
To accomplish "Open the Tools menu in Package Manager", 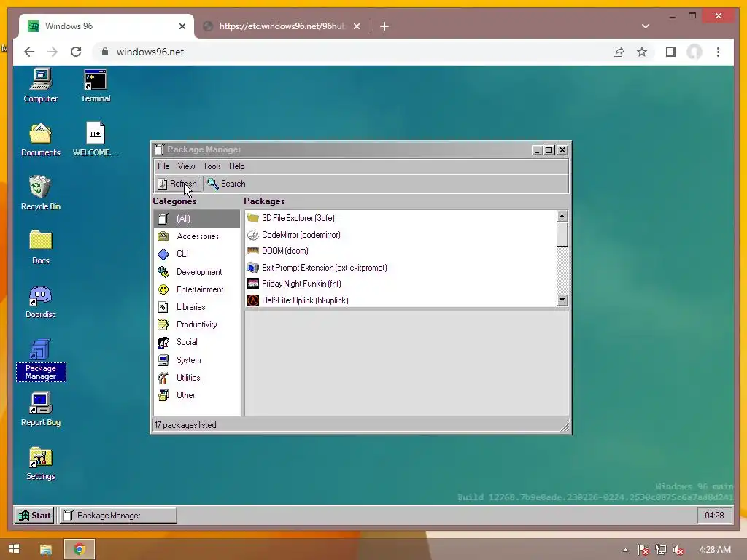I will (x=212, y=166).
